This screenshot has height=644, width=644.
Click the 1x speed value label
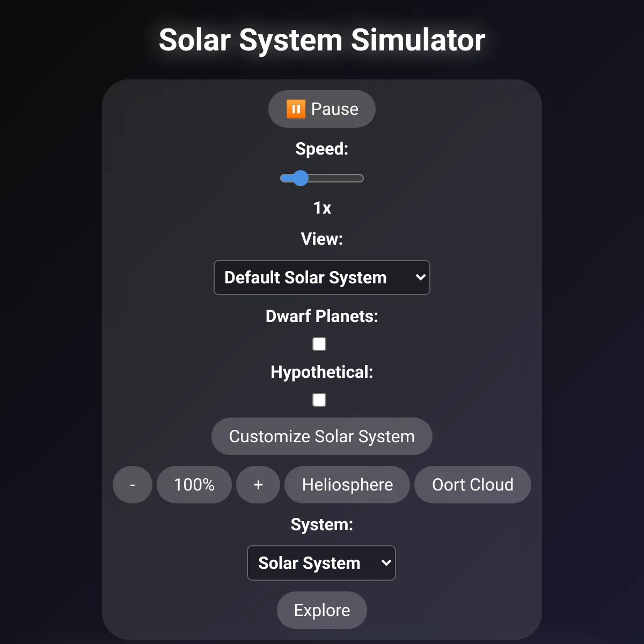322,208
